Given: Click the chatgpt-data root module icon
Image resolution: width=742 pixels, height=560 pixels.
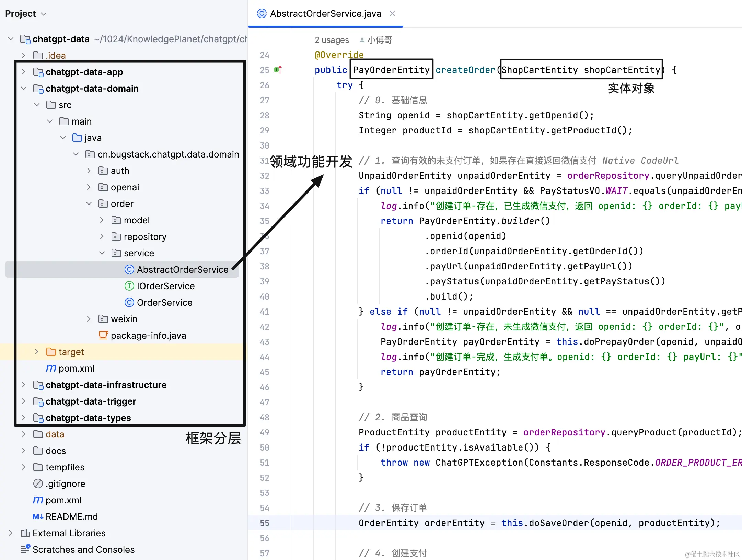Looking at the screenshot, I should (x=25, y=39).
